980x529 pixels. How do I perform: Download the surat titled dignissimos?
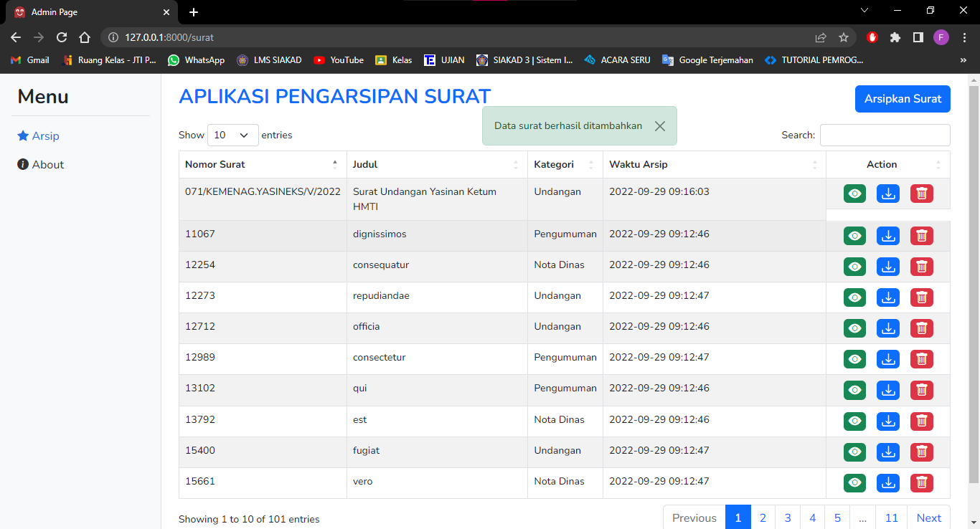coord(888,235)
